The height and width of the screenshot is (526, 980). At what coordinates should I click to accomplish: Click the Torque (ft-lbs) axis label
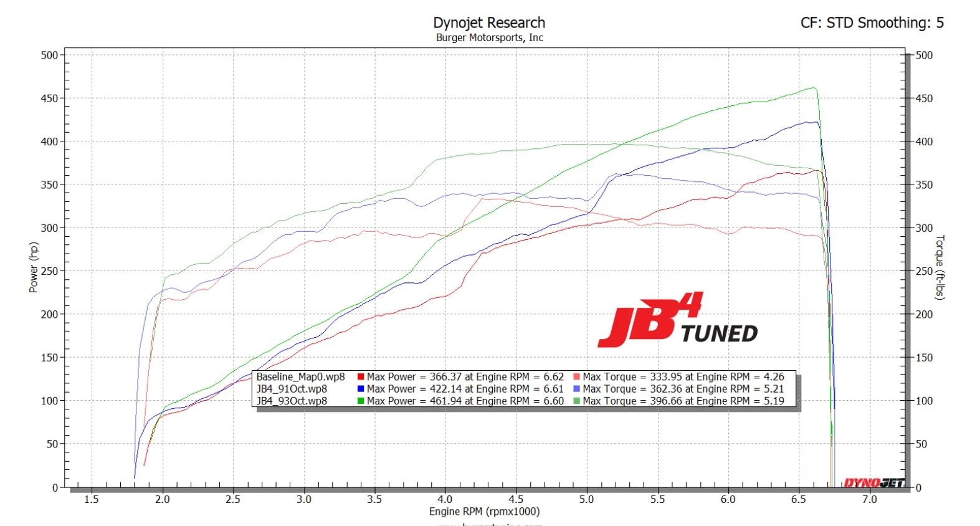click(x=940, y=267)
